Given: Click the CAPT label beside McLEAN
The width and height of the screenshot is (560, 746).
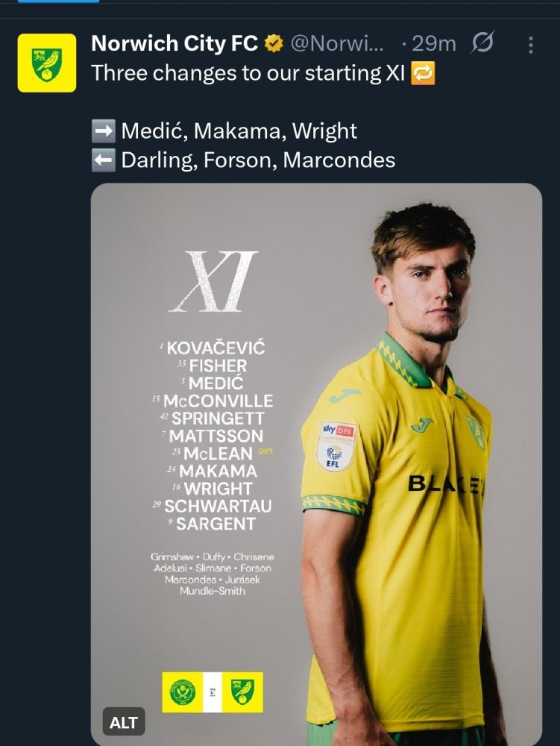Looking at the screenshot, I should click(265, 451).
